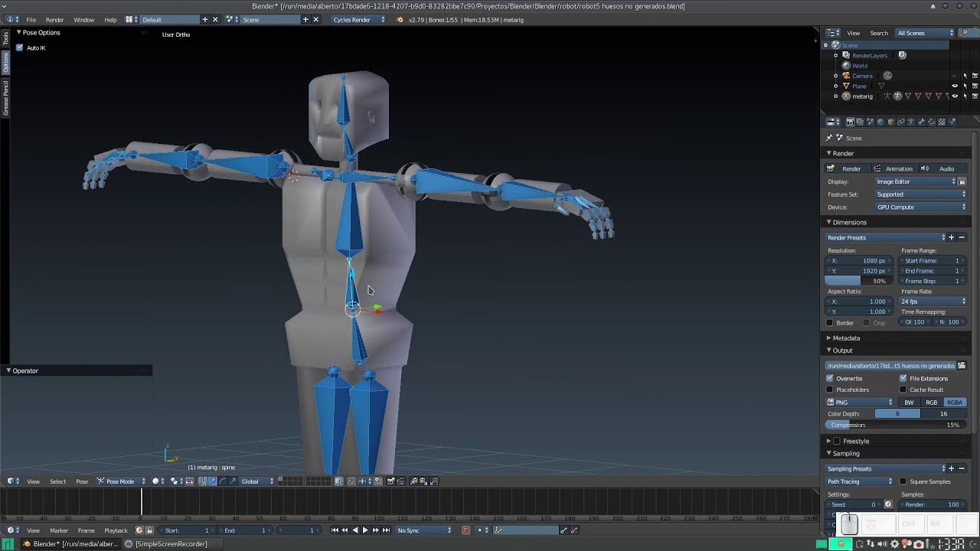Open the PNG file format dropdown

(860, 402)
